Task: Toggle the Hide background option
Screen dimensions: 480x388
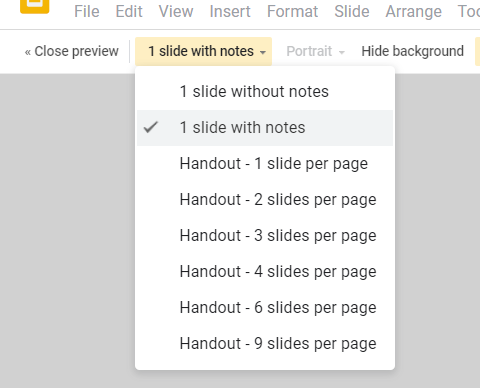Action: click(x=413, y=51)
